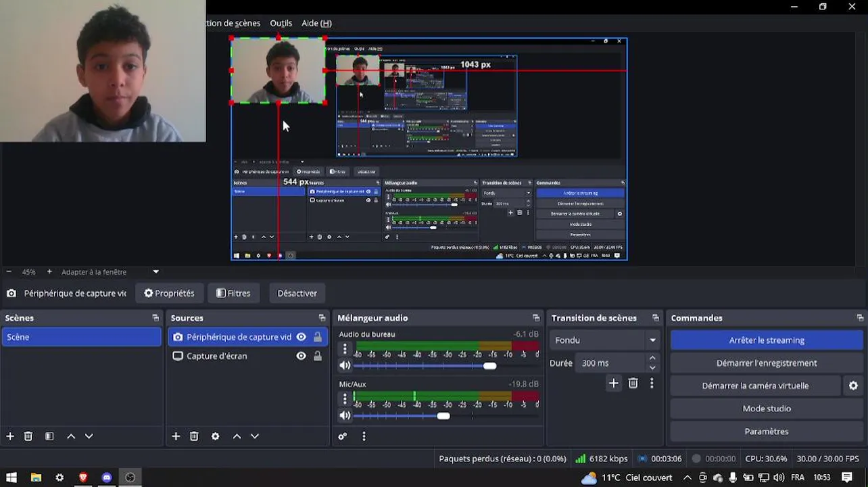The image size is (868, 487).
Task: Open the Outils menu
Action: tap(281, 23)
